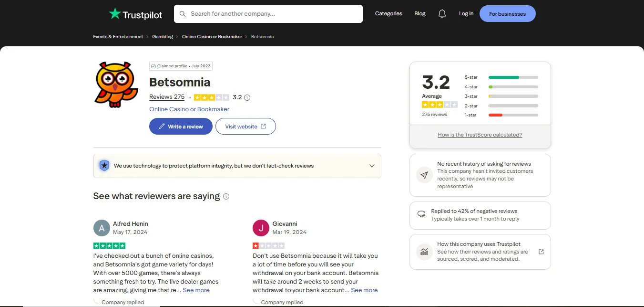Click Company replied under Alfred Henin's review
The height and width of the screenshot is (307, 644).
click(x=123, y=302)
